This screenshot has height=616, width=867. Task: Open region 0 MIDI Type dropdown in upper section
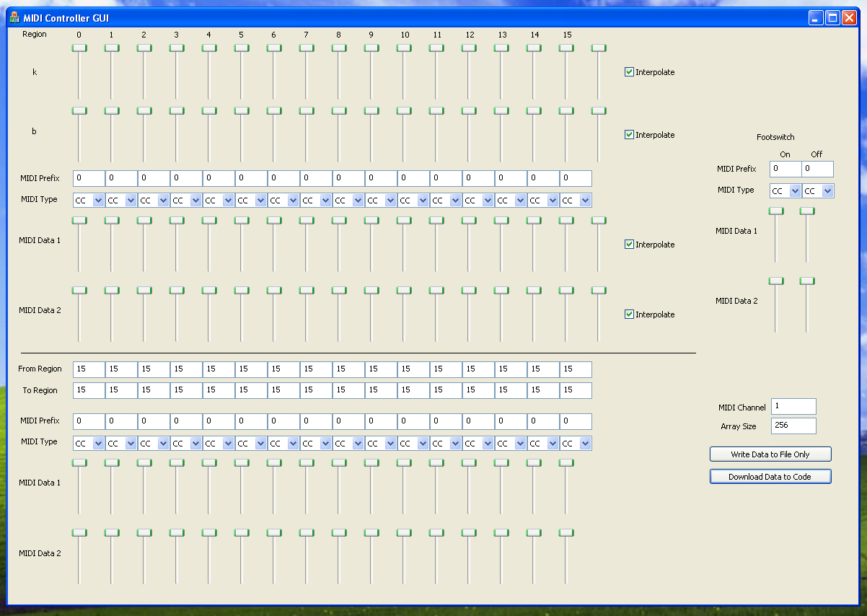click(98, 201)
